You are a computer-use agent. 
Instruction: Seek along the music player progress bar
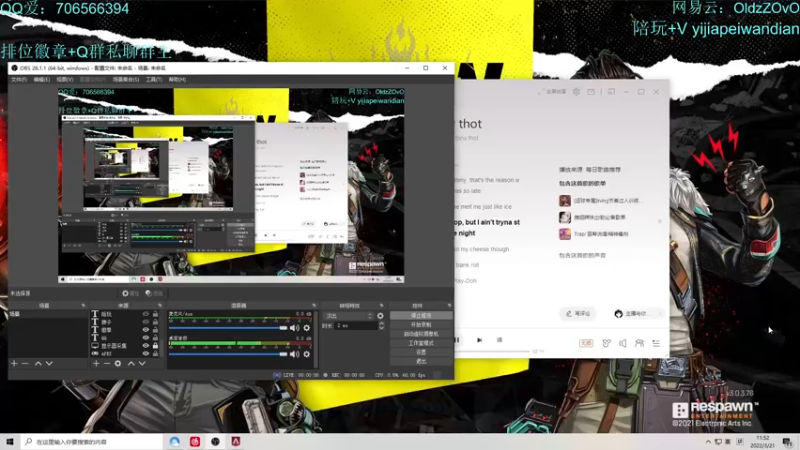(x=492, y=352)
